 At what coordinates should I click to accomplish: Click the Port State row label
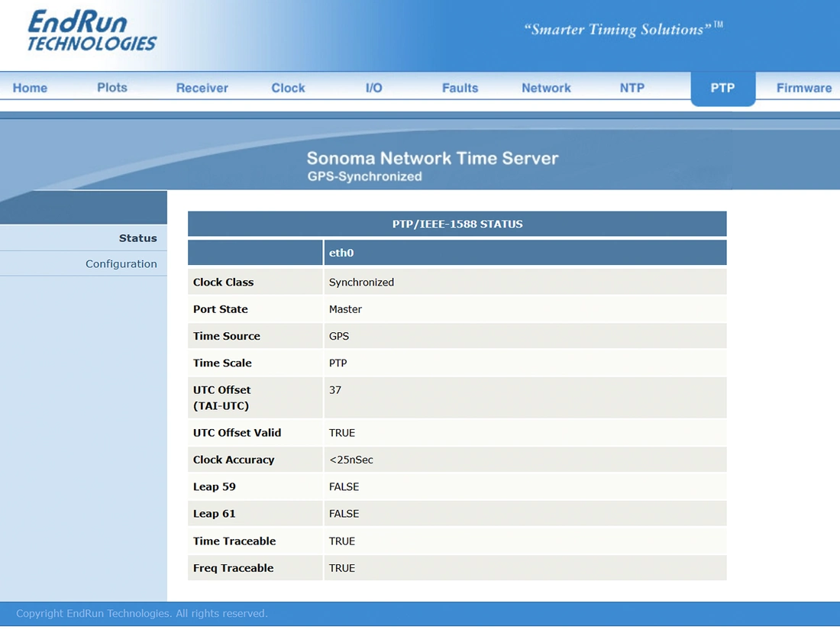(x=220, y=309)
